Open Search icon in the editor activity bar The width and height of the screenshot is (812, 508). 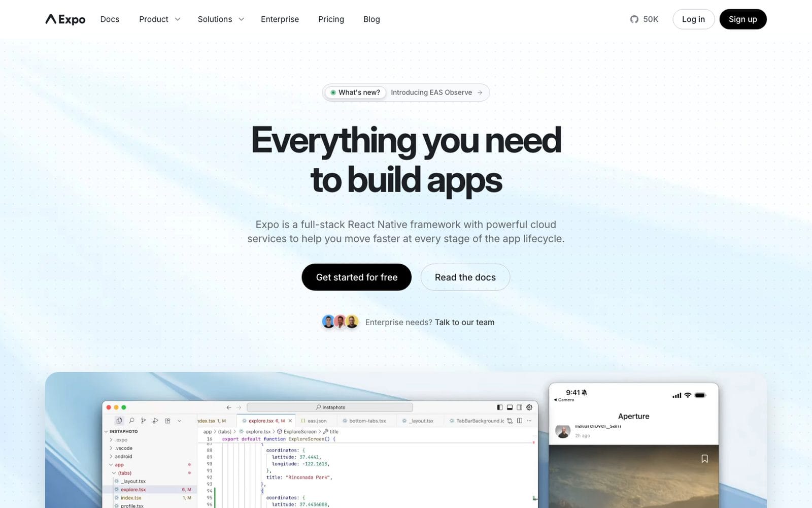[131, 421]
